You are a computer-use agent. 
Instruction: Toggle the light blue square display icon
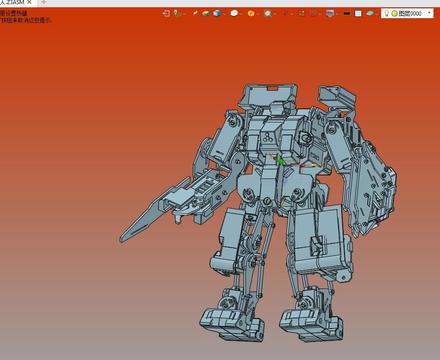(358, 13)
